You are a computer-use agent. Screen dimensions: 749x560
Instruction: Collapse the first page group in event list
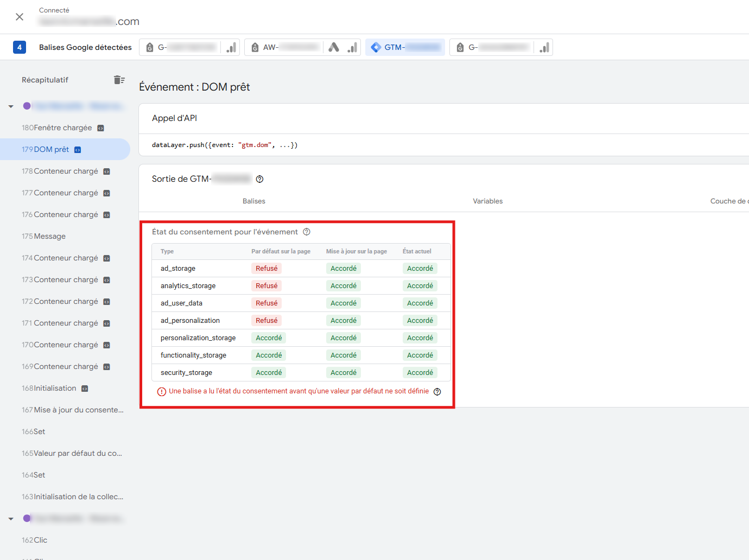point(11,106)
